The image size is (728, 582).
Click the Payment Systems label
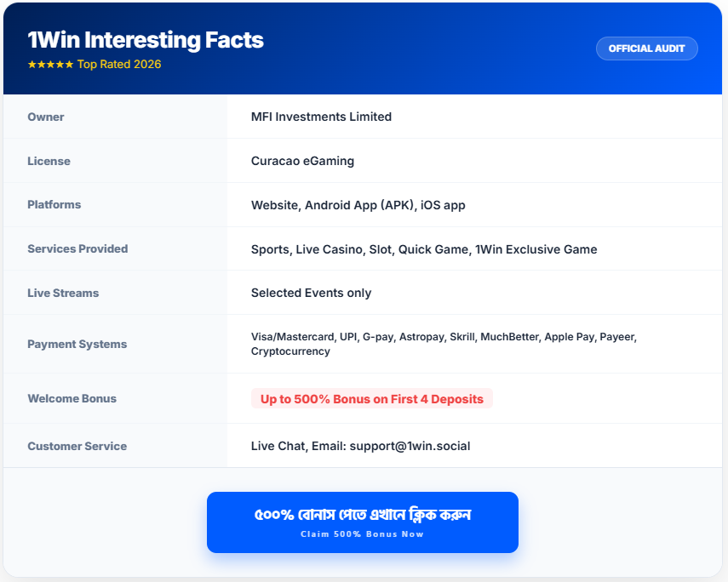pos(77,344)
